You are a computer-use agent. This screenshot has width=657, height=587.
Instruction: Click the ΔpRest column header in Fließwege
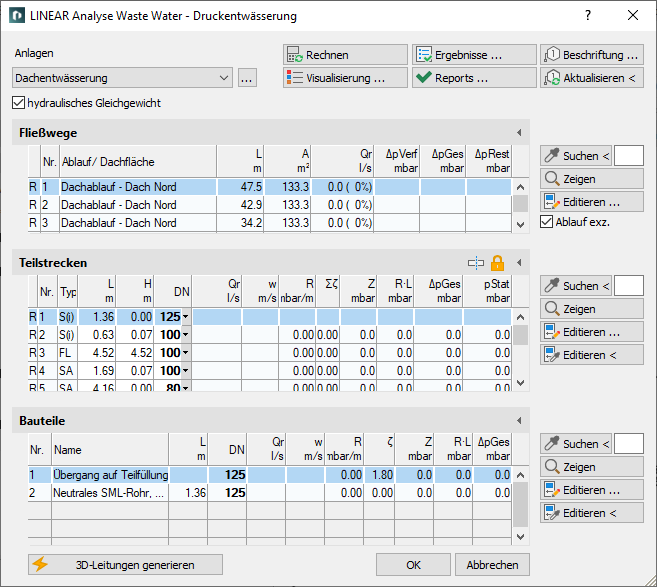(491, 161)
